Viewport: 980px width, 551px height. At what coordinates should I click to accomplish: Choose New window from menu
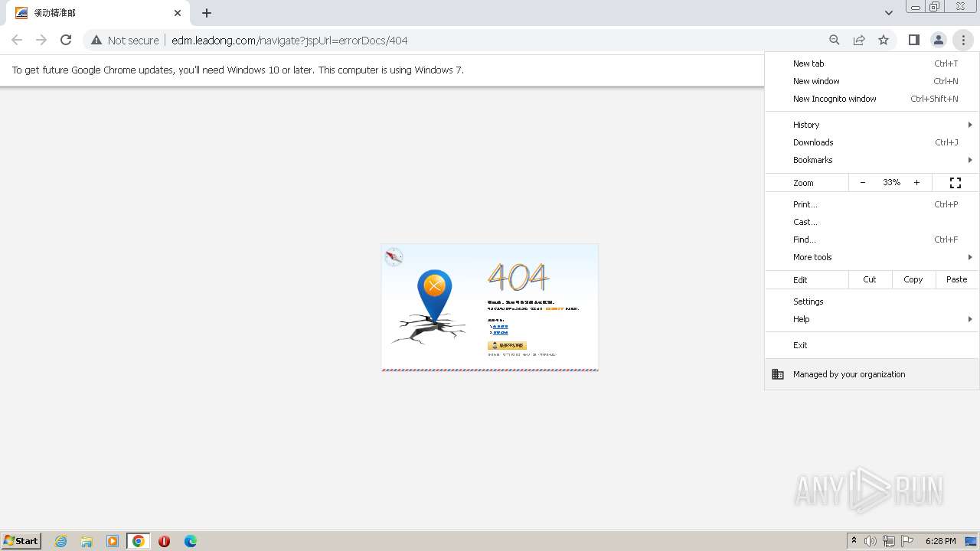point(872,81)
